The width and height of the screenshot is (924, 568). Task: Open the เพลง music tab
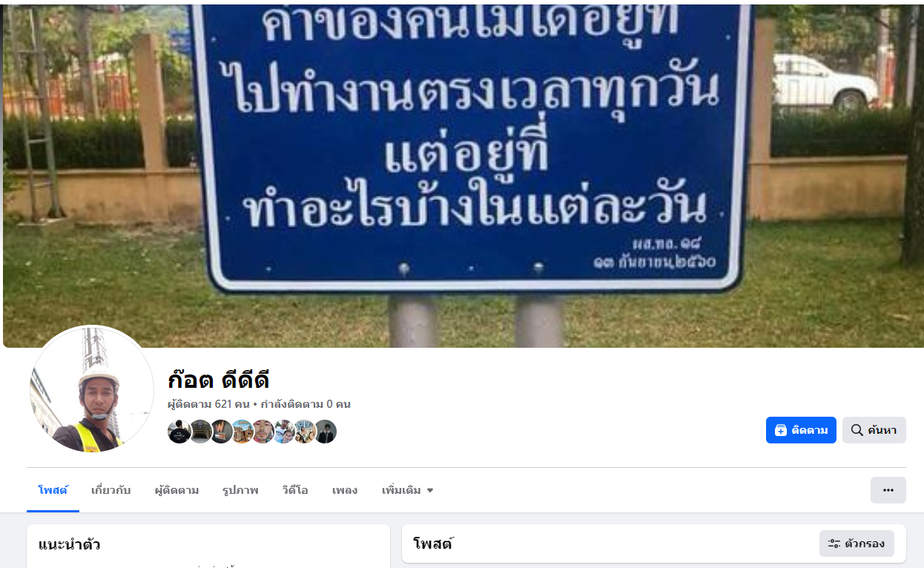345,490
